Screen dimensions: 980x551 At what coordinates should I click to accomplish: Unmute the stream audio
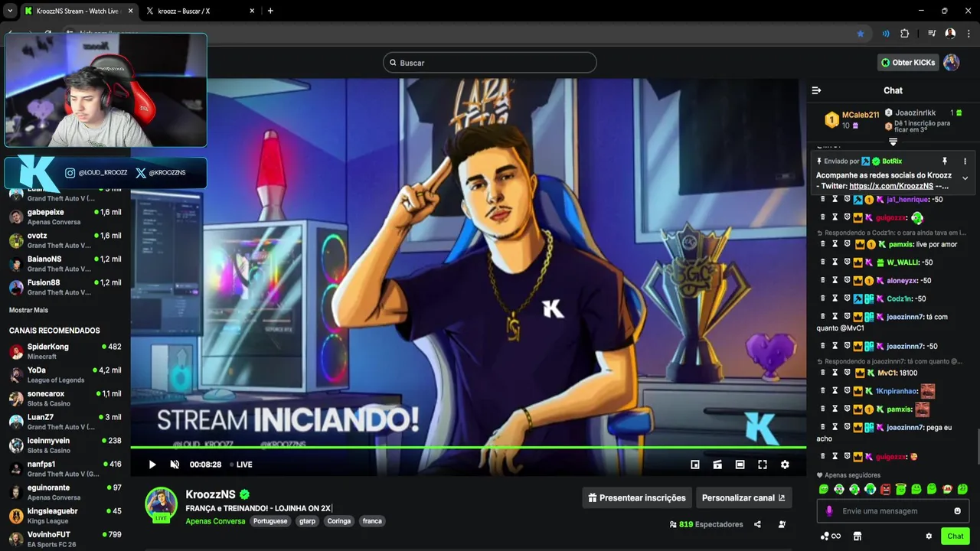175,465
